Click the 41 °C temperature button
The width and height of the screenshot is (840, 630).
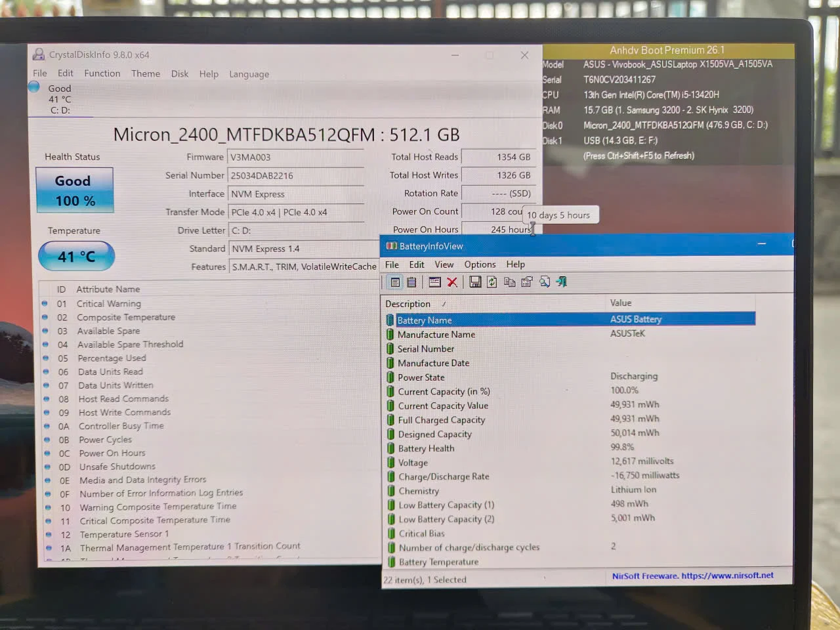click(x=77, y=256)
